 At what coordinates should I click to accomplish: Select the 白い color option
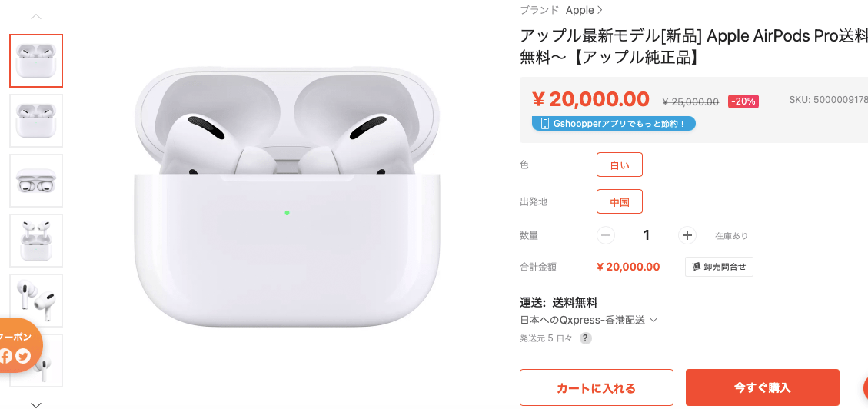pyautogui.click(x=620, y=165)
